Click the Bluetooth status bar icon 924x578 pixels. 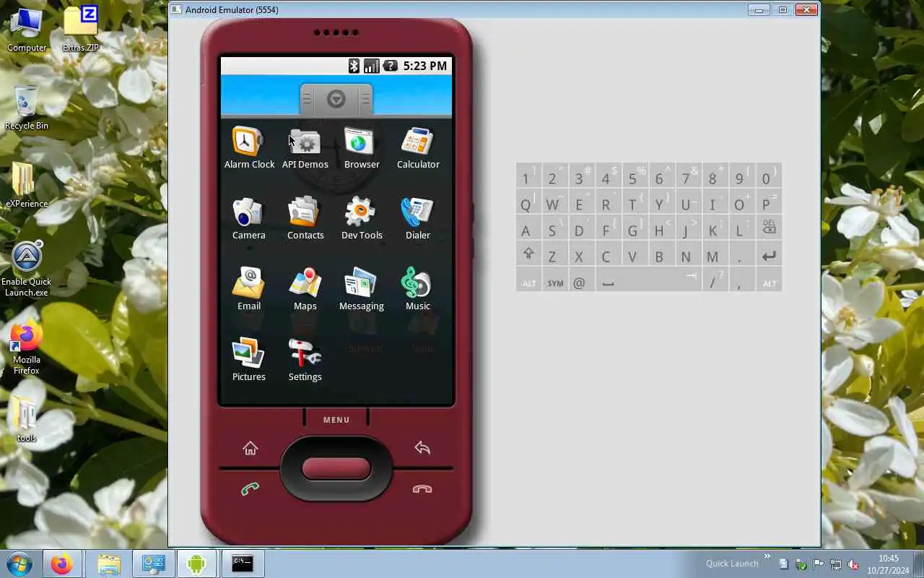coord(354,66)
